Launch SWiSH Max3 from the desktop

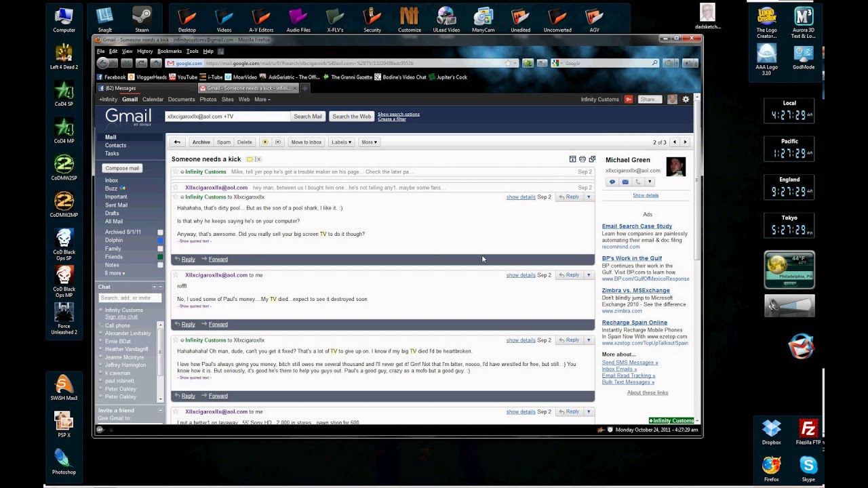pos(64,388)
